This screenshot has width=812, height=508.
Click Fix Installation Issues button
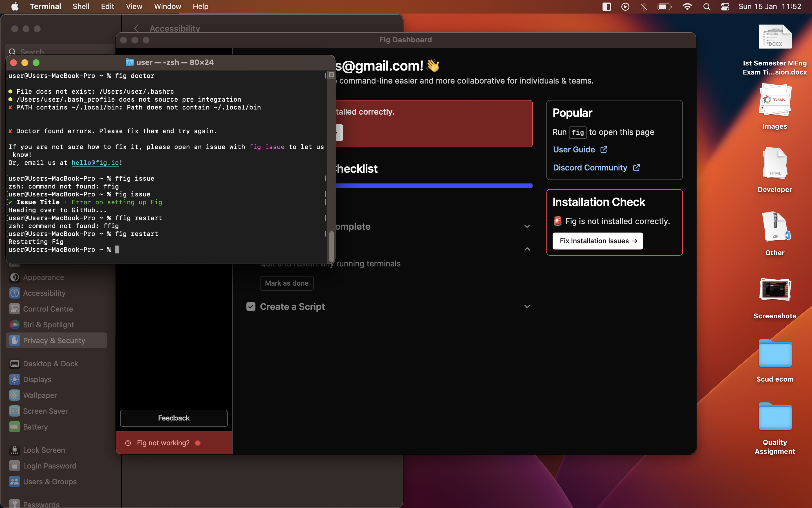[598, 241]
